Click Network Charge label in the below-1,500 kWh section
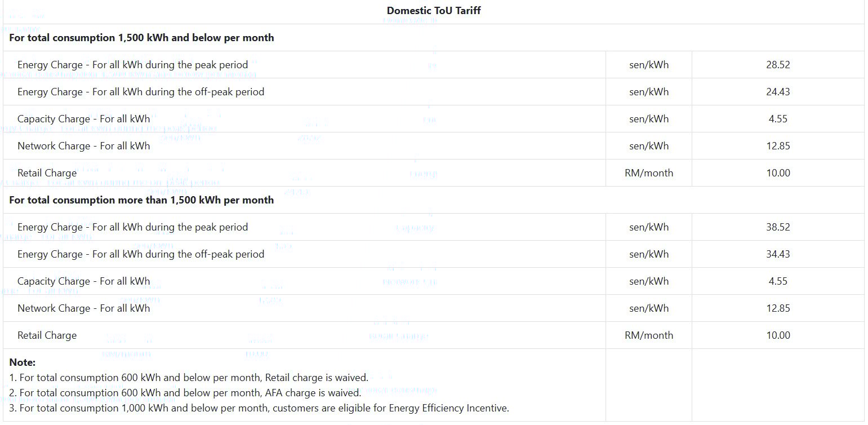 point(83,146)
